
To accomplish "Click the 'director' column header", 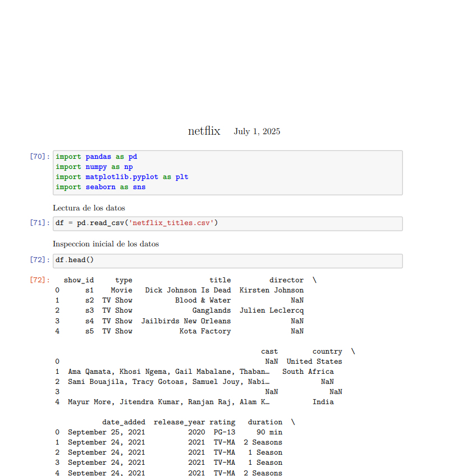I will pos(286,280).
